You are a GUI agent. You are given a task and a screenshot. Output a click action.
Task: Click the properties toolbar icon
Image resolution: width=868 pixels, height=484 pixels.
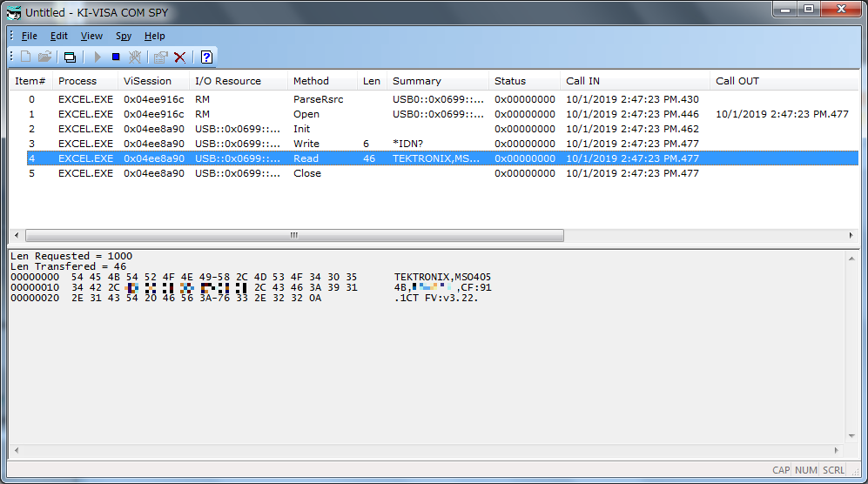tap(160, 57)
